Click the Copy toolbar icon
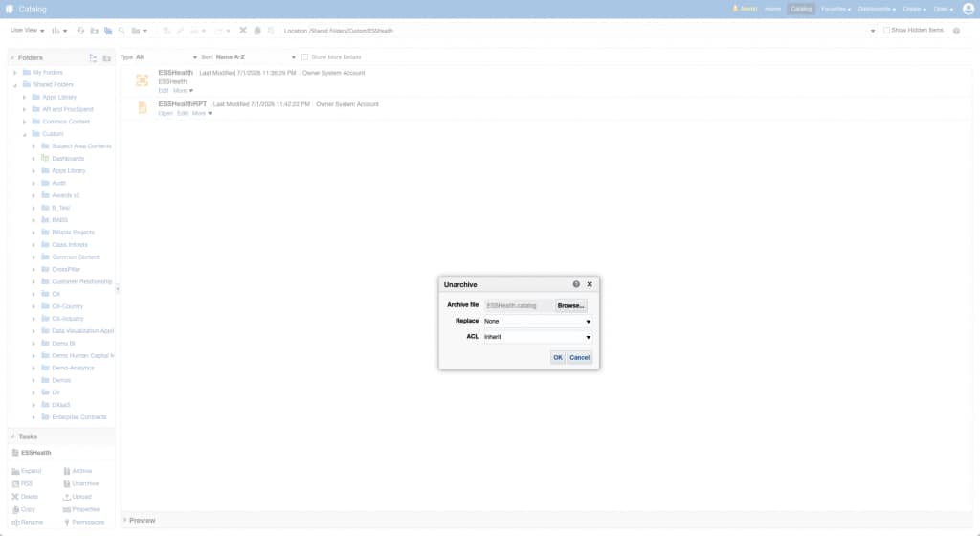 [256, 30]
